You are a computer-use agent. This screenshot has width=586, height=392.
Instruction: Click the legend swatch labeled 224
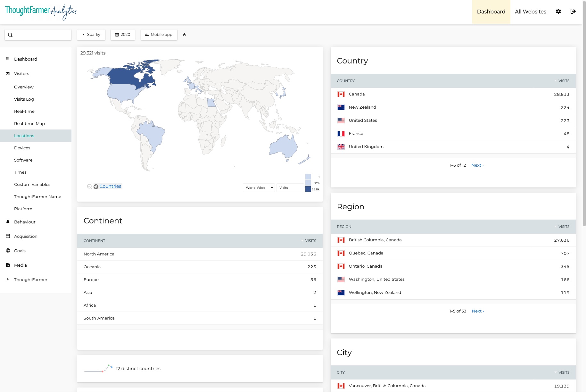(308, 183)
